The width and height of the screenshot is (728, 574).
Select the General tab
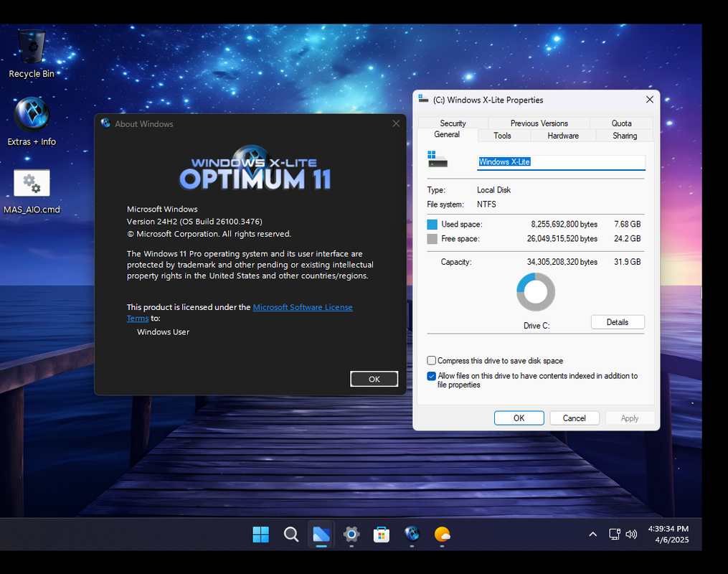(x=447, y=135)
